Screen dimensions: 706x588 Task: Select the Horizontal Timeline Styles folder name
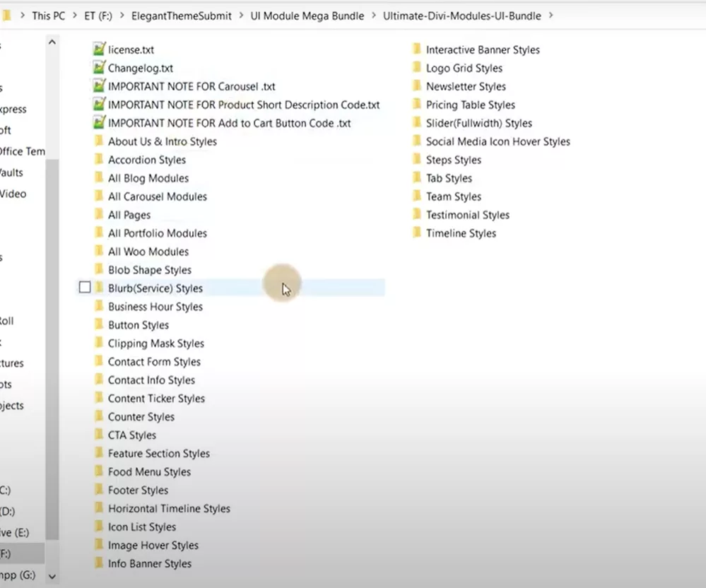[x=170, y=508]
